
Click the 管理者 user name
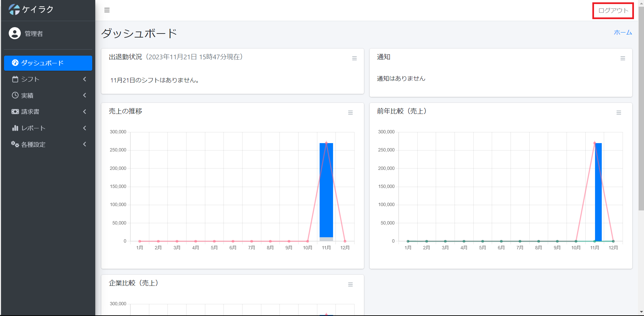coord(34,34)
